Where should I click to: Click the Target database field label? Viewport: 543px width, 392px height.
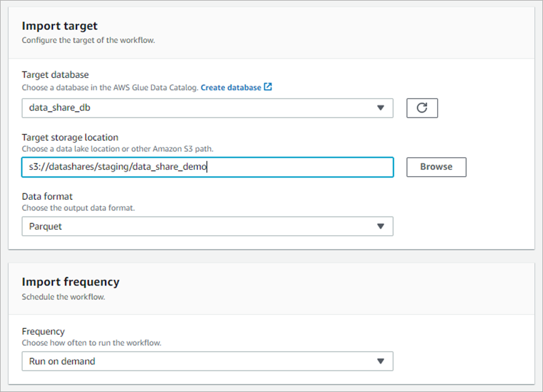click(x=55, y=75)
